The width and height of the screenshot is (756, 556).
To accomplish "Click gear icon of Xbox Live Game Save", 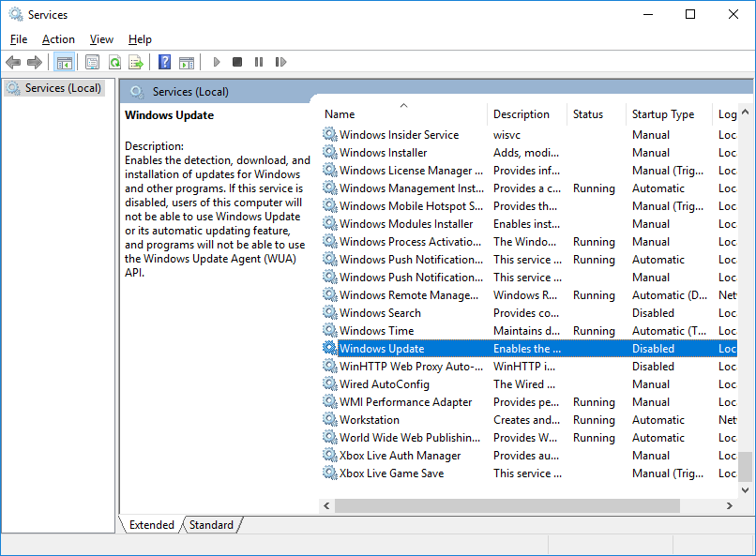I will coord(330,473).
